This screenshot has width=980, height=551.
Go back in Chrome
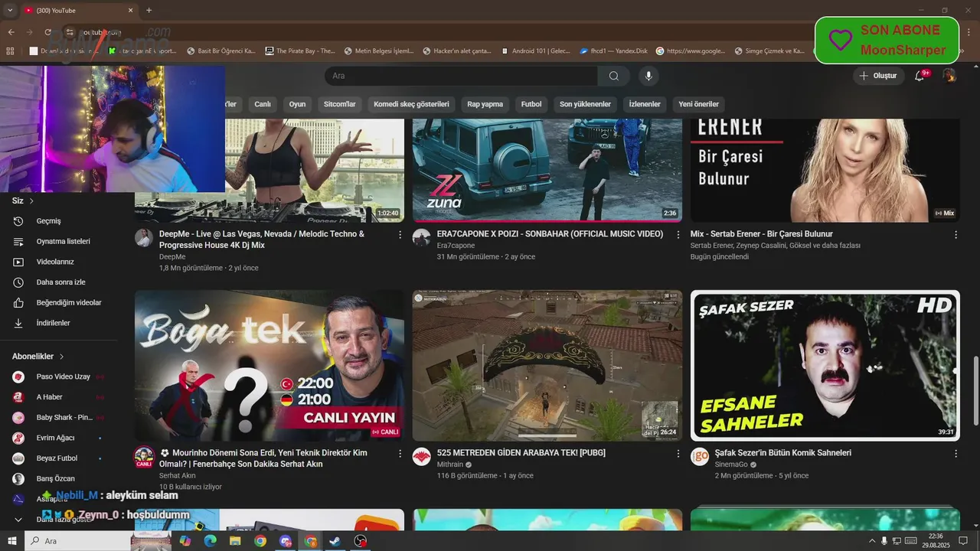[11, 32]
